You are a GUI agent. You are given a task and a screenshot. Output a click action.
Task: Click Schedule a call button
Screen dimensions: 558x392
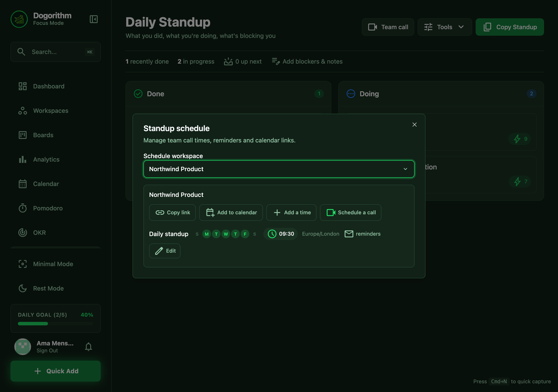coord(350,213)
